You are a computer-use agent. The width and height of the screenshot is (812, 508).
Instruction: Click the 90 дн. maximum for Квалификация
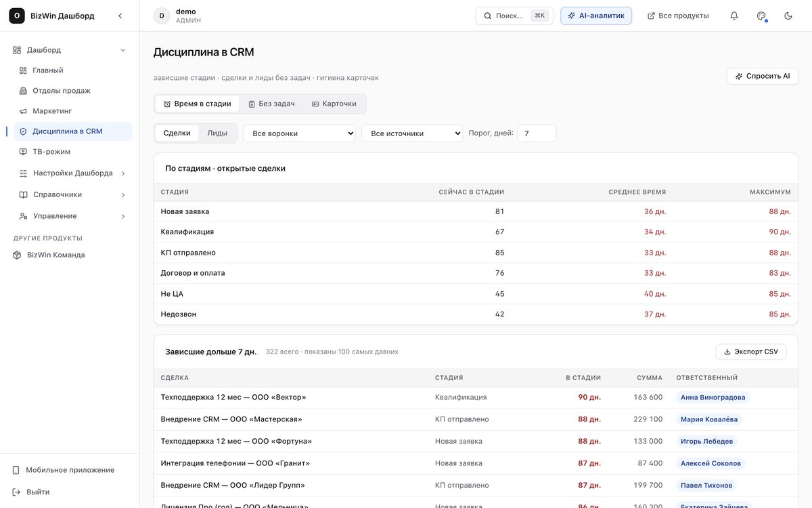coord(780,232)
